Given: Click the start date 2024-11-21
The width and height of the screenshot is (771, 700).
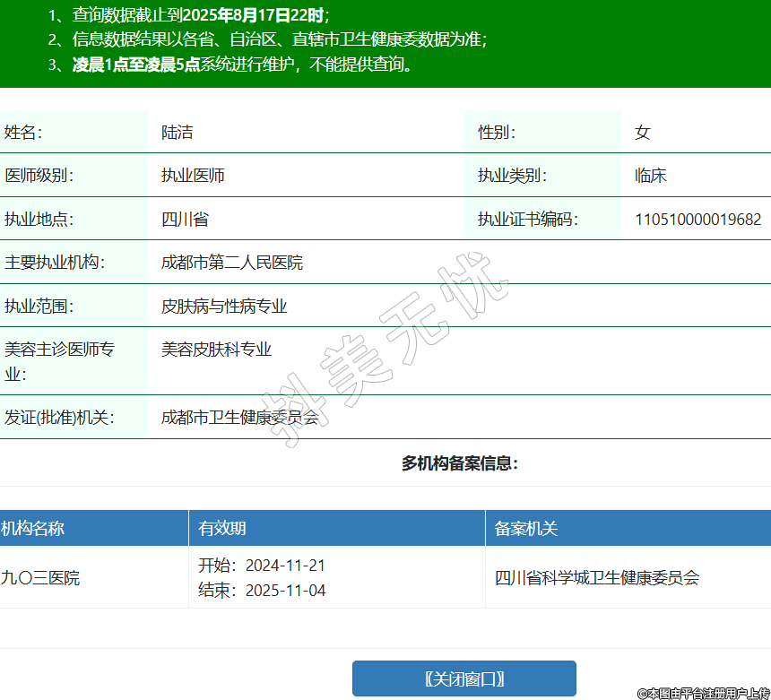Looking at the screenshot, I should coord(285,566).
